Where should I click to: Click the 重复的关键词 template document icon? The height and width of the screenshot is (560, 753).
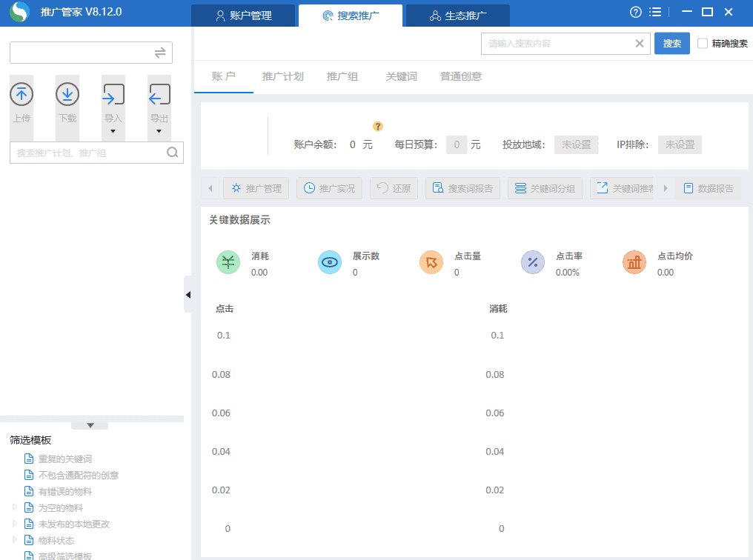[x=27, y=459]
